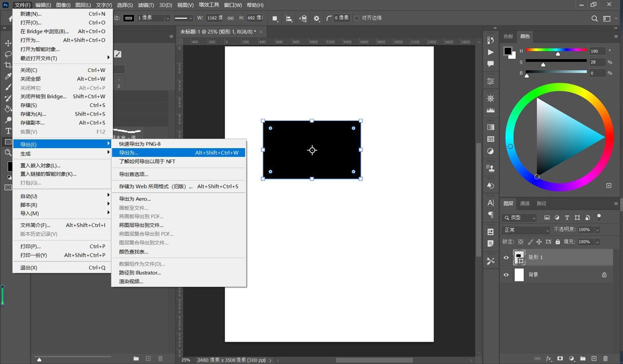Select the Zoom tool in the toolbox

(8, 153)
